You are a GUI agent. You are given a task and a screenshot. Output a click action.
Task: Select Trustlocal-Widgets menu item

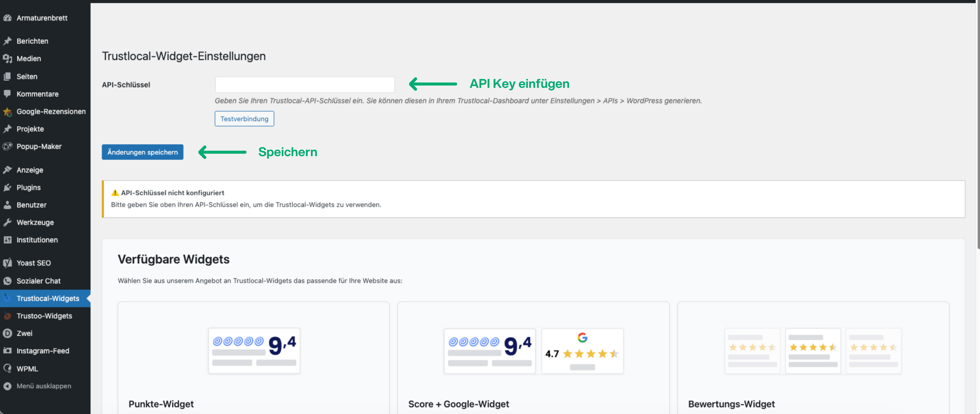pyautogui.click(x=45, y=298)
